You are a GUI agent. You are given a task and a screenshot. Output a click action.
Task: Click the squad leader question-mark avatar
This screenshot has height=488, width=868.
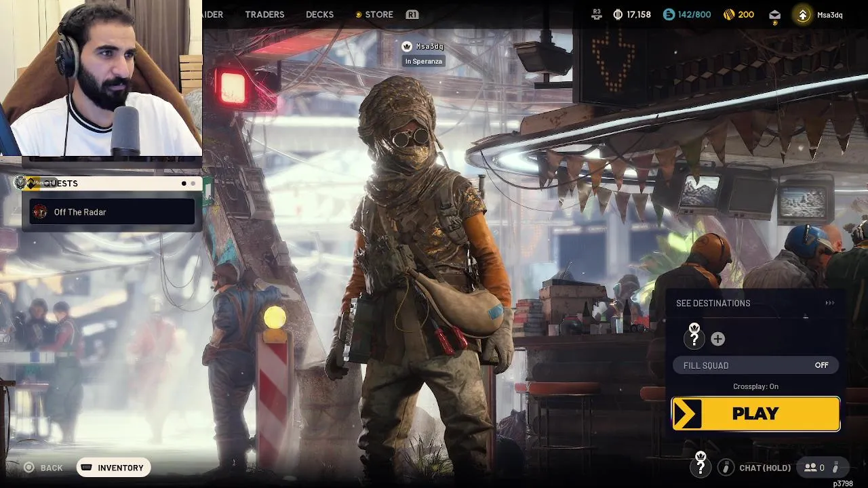pyautogui.click(x=694, y=337)
